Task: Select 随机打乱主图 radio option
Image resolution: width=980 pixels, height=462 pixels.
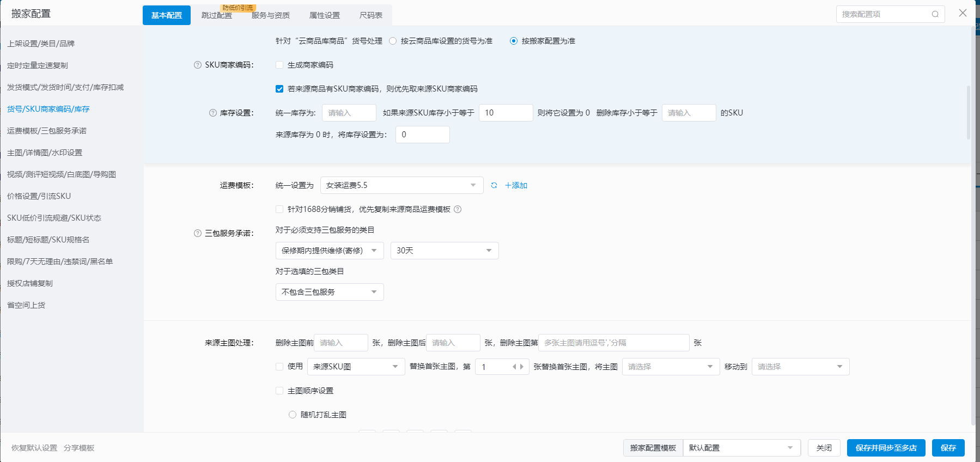Action: (x=293, y=415)
